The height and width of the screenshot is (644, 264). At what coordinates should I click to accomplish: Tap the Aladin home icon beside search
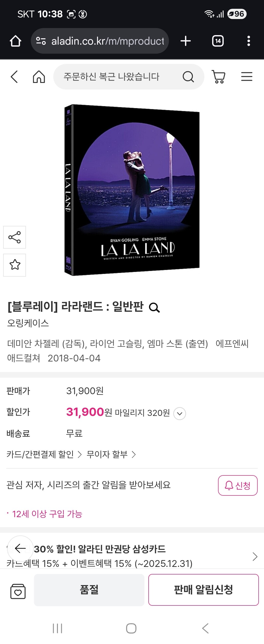(39, 77)
